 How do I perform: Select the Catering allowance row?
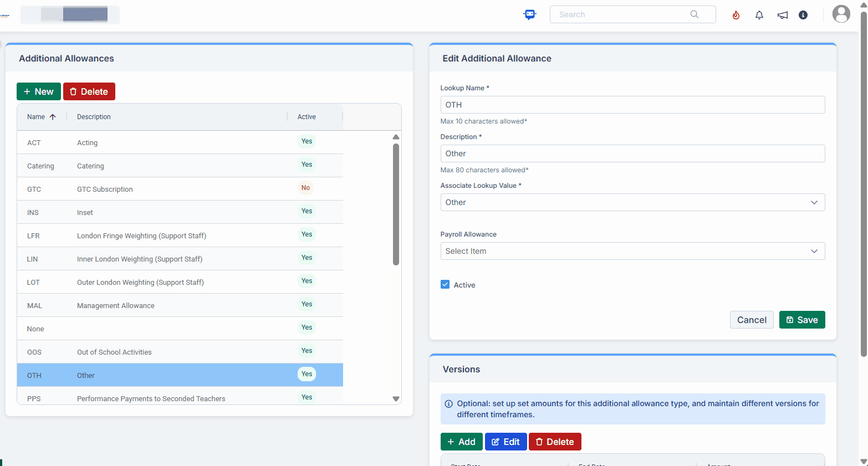pyautogui.click(x=180, y=166)
